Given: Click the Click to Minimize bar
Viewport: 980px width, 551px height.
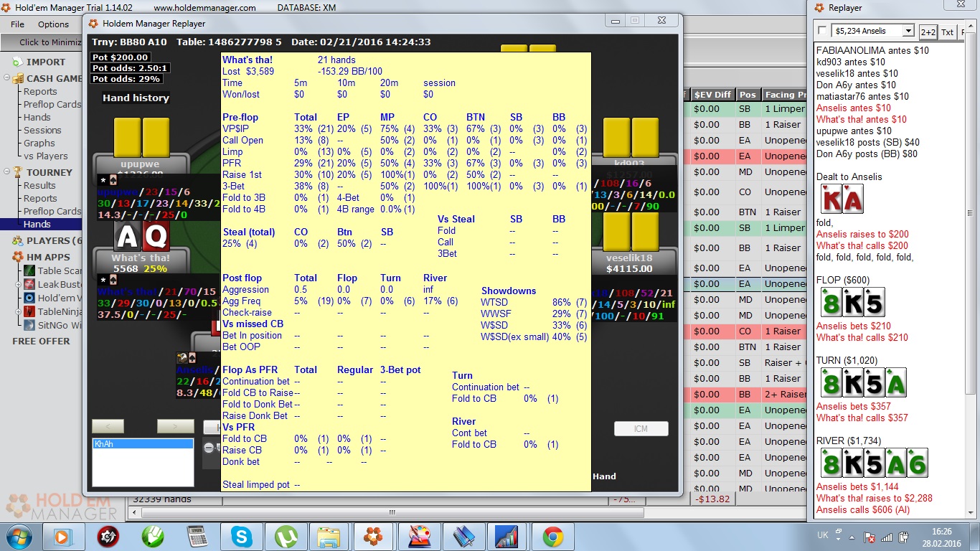Looking at the screenshot, I should (x=41, y=42).
